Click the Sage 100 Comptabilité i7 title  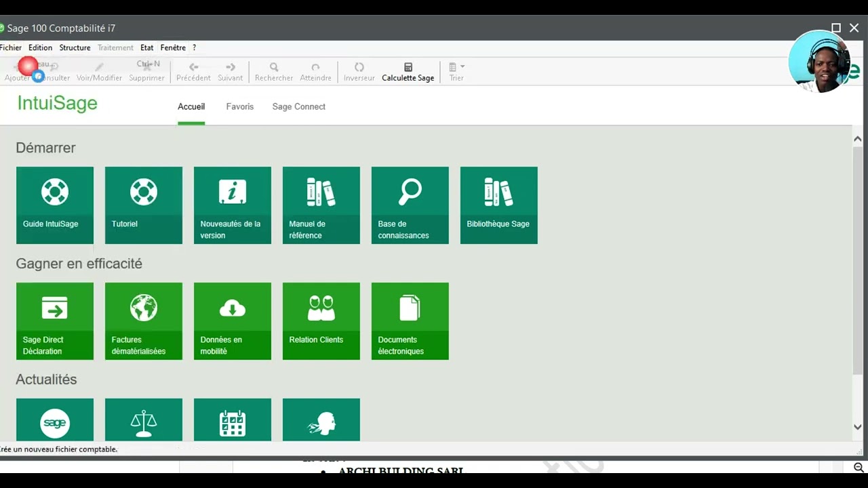pyautogui.click(x=61, y=28)
